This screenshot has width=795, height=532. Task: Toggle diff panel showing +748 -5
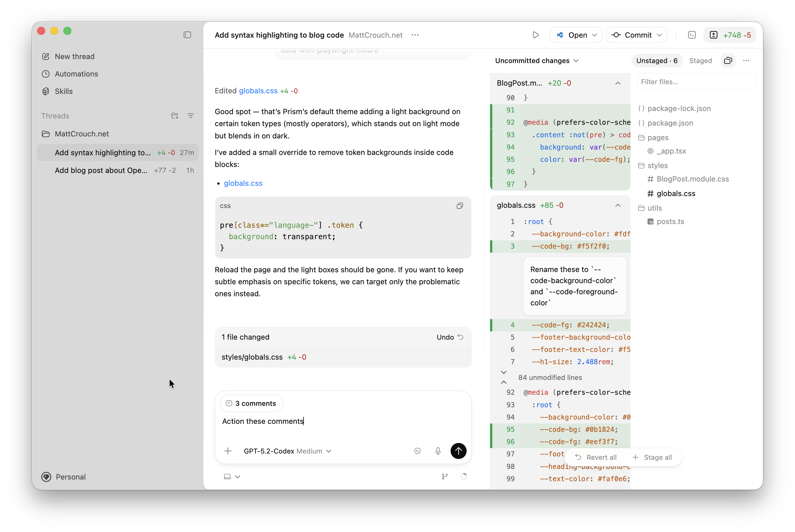tap(730, 35)
